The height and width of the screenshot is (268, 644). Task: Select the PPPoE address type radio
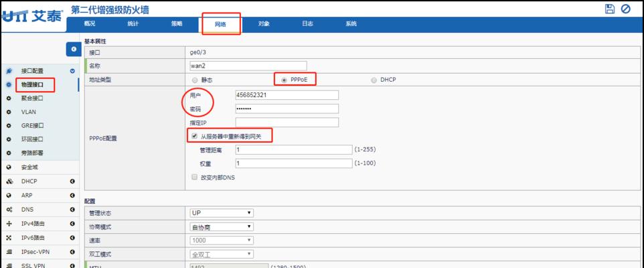[x=285, y=80]
